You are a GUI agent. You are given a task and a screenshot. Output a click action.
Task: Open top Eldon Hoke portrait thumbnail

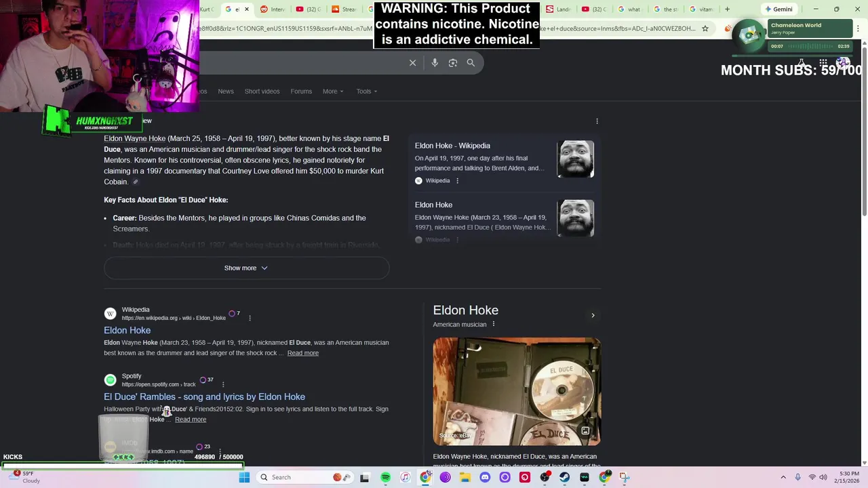[575, 159]
